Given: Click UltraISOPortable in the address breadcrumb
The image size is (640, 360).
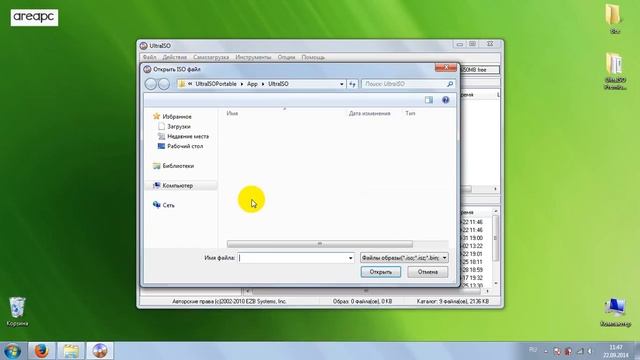Looking at the screenshot, I should 216,84.
